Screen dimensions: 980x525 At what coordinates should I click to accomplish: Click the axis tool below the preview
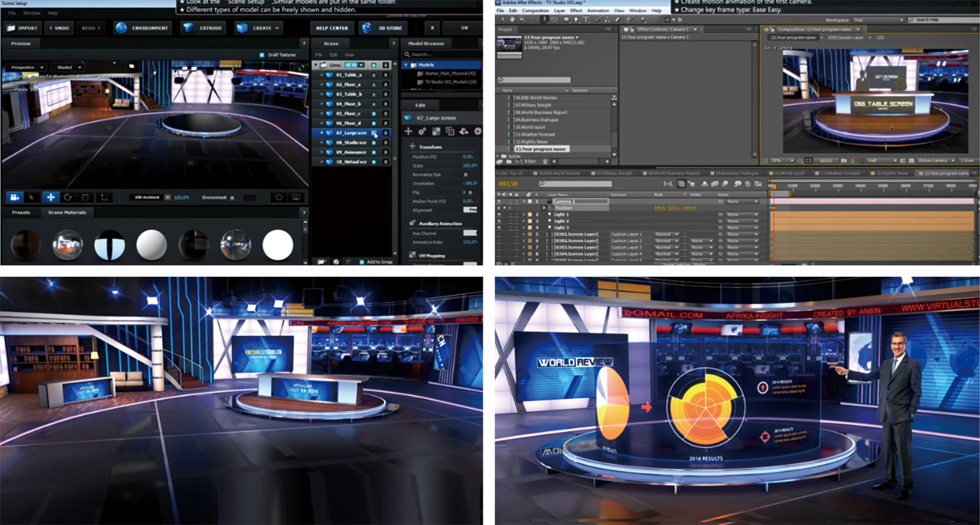tap(104, 197)
